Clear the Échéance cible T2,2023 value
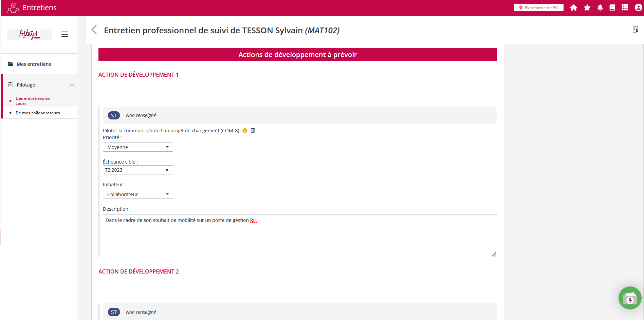This screenshot has width=644, height=320. click(x=167, y=170)
